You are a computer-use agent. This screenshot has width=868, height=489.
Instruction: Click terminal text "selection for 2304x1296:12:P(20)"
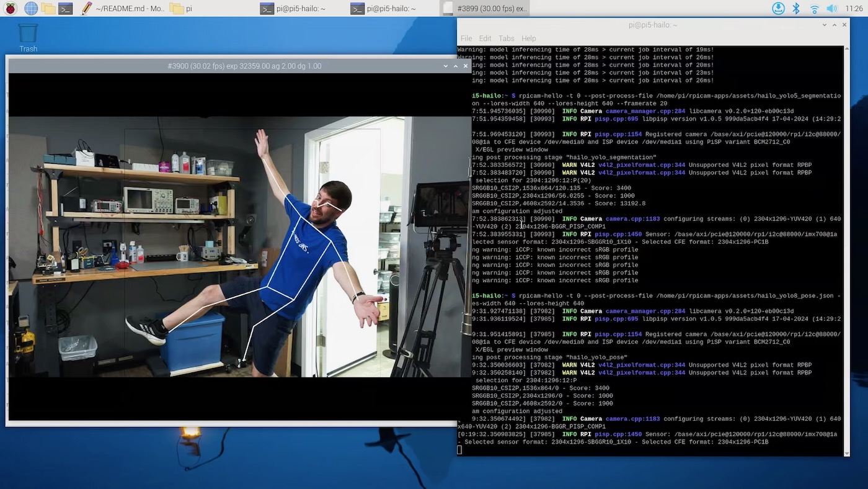pos(533,181)
